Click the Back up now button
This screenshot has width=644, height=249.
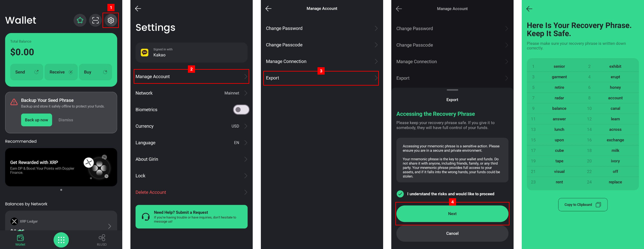pyautogui.click(x=36, y=120)
